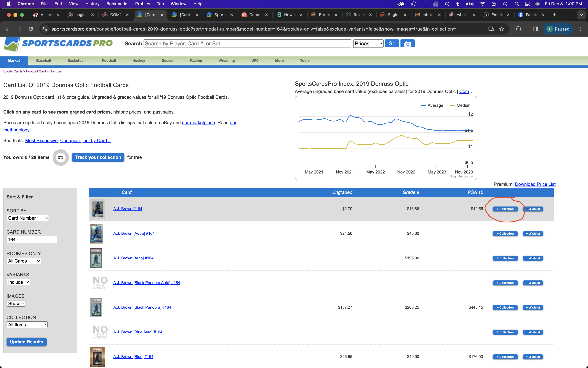Click the browser forward arrow
Viewport: 588px width, 368px height.
point(19,29)
